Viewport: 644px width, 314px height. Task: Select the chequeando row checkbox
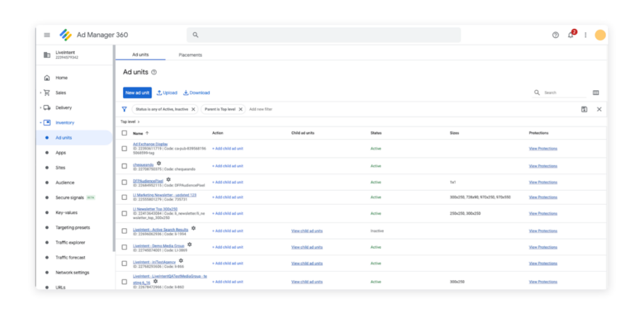coord(125,166)
